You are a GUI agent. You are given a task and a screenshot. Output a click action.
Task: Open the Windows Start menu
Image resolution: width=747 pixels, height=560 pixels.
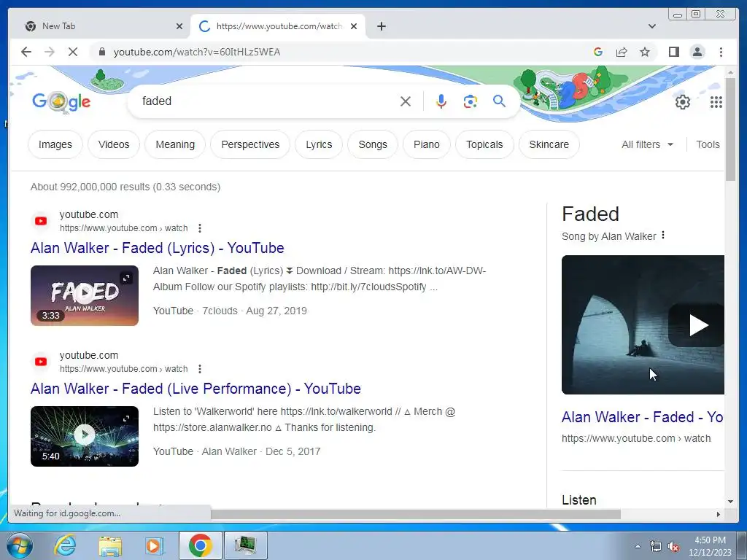[20, 545]
